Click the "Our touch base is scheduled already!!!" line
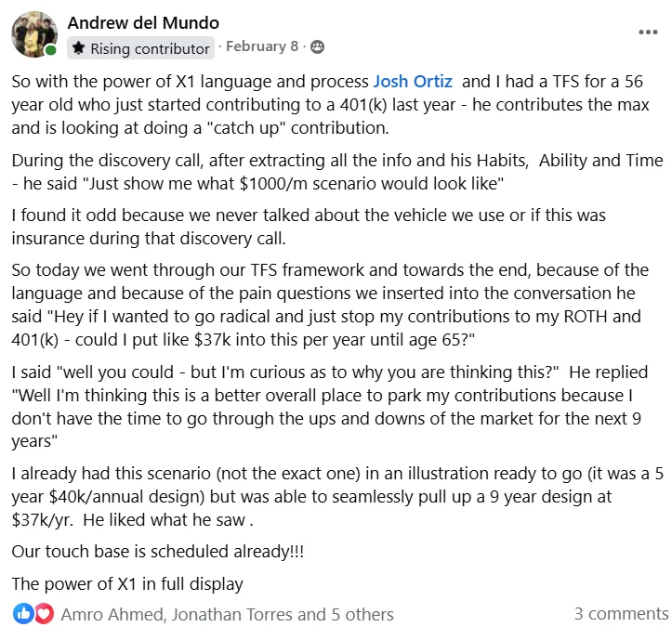This screenshot has height=627, width=672. tap(158, 551)
